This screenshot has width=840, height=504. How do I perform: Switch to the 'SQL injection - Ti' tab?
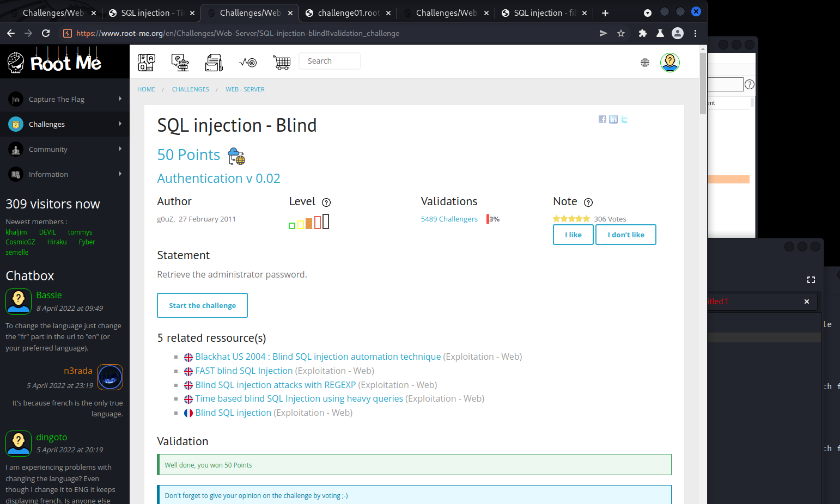[151, 13]
